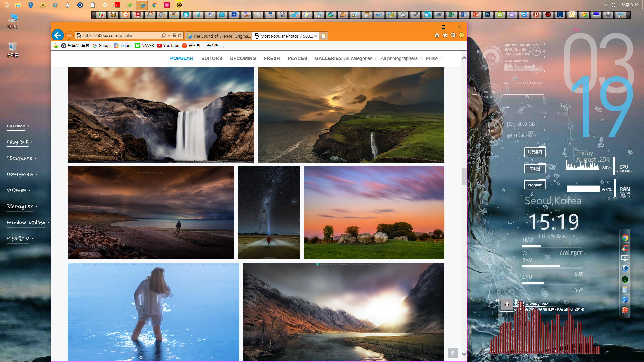Viewport: 644px width, 362px height.
Task: Open the NAVER bookmark
Action: pos(144,46)
